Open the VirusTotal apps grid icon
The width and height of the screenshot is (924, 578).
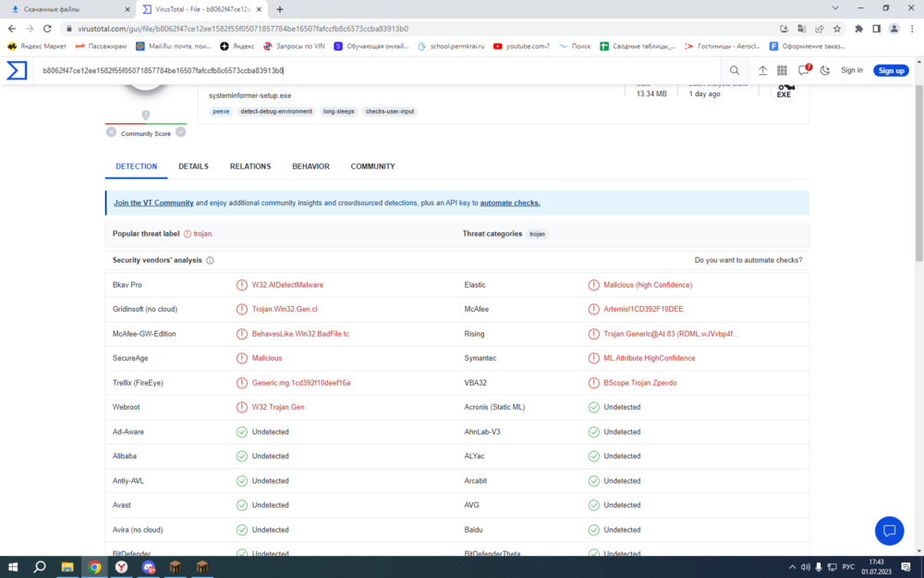pos(782,70)
